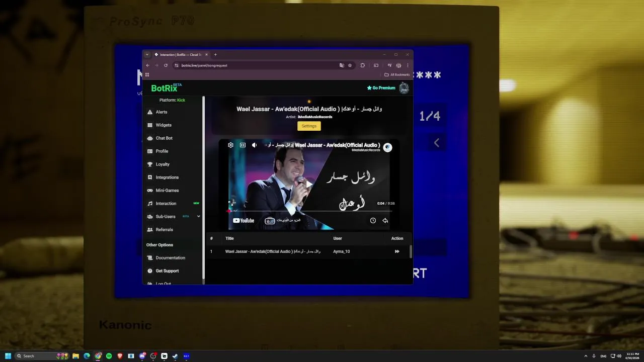Open Chat Bot in the sidebar
This screenshot has width=644, height=362.
[x=164, y=138]
